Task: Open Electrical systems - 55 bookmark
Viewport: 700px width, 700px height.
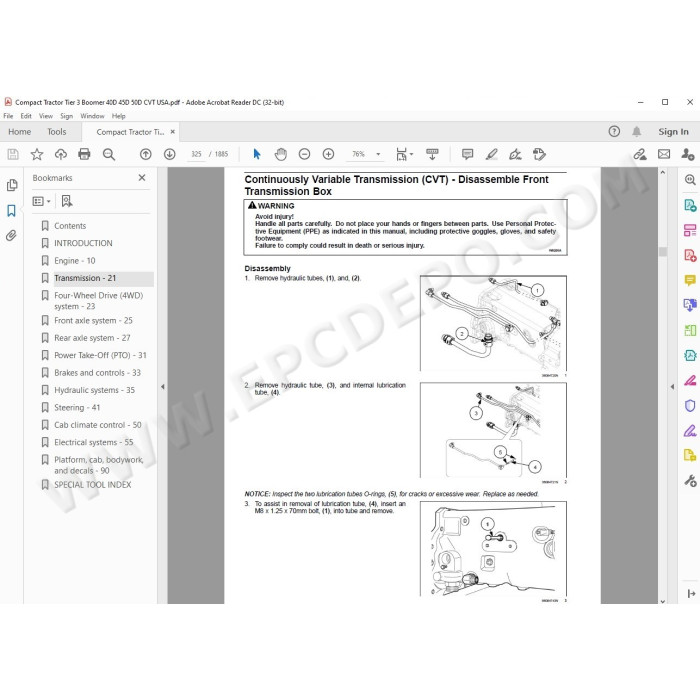Action: pyautogui.click(x=94, y=442)
